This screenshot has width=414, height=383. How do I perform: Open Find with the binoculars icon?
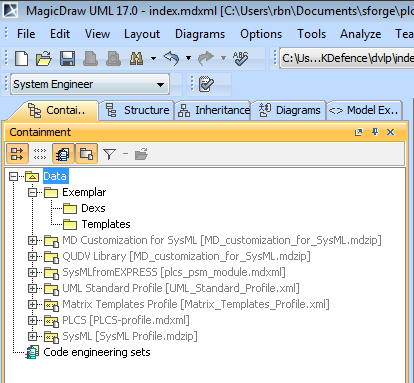136,58
